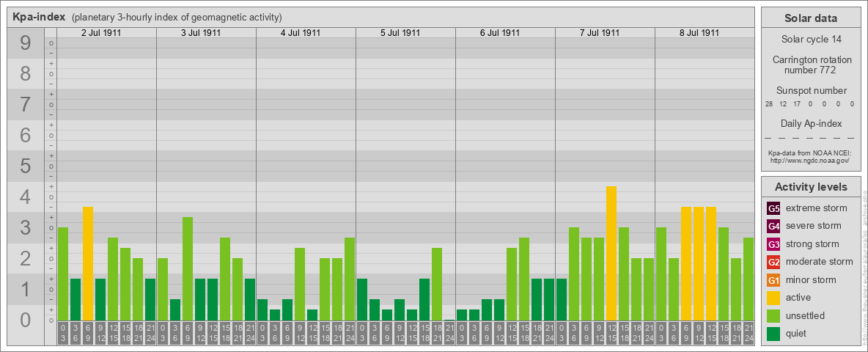Viewport: 868px width, 352px height.
Task: Click the tall yellow 12-15 bar on 7 Jul
Action: click(x=611, y=254)
